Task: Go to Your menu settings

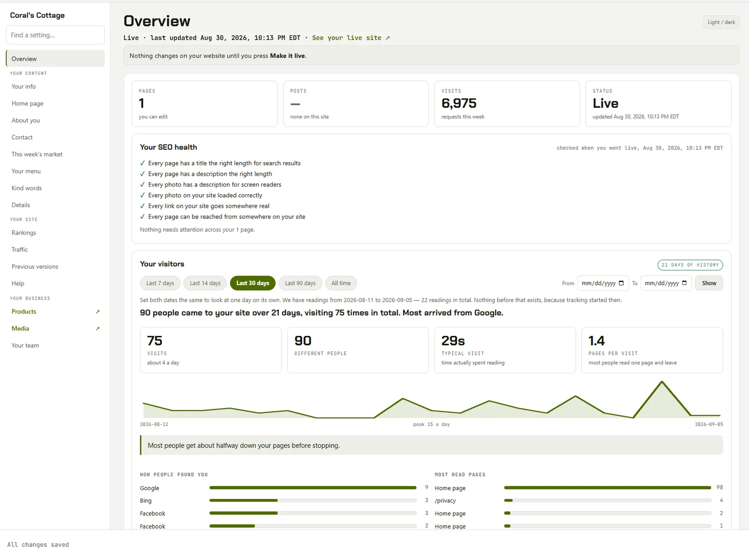Action: coord(55,171)
